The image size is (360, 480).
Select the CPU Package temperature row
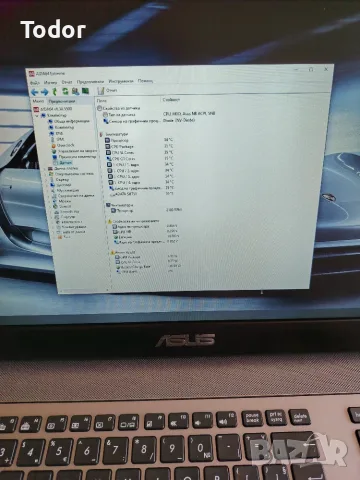click(140, 146)
